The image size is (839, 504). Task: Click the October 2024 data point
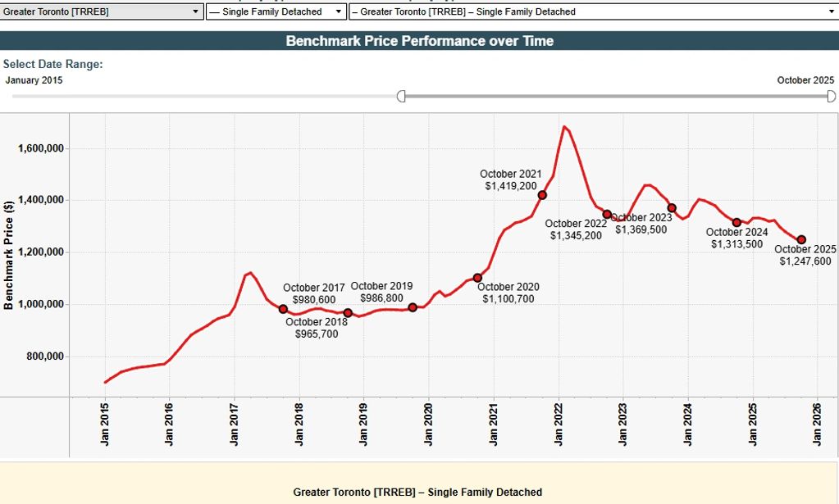pos(736,221)
